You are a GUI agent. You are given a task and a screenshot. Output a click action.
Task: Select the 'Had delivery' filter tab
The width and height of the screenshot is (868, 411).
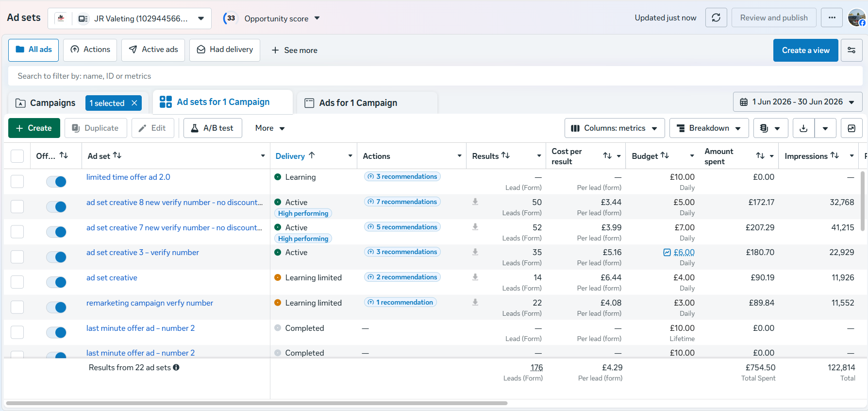pyautogui.click(x=225, y=50)
